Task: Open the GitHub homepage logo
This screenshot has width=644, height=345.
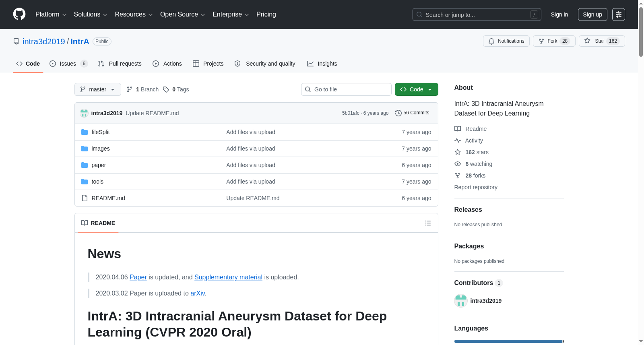Action: (x=19, y=14)
